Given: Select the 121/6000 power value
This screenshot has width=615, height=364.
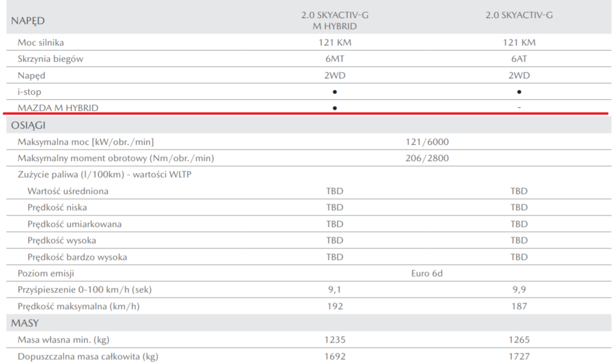Looking at the screenshot, I should pyautogui.click(x=426, y=142).
